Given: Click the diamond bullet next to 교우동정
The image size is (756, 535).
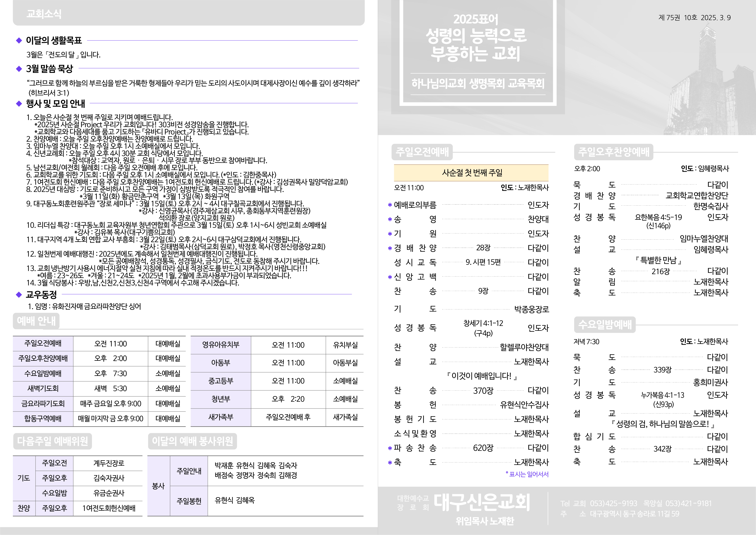Looking at the screenshot, I should click(x=19, y=295).
